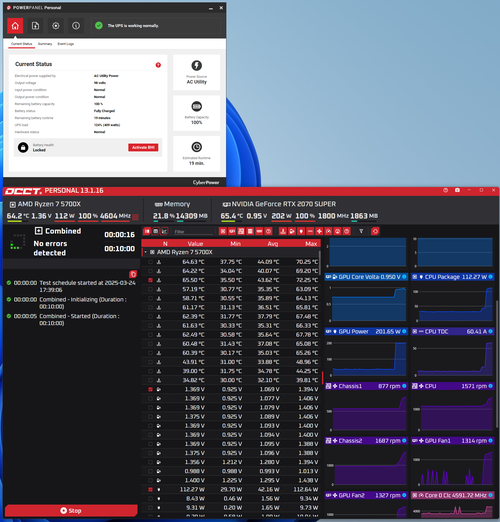Open the document icon page in PowerPanel
This screenshot has width=500, height=522.
tap(35, 26)
